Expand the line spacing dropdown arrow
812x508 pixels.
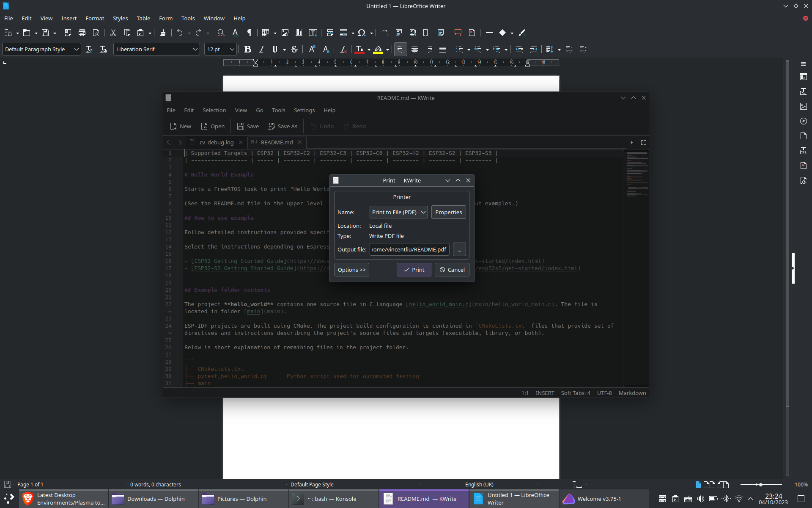point(559,50)
